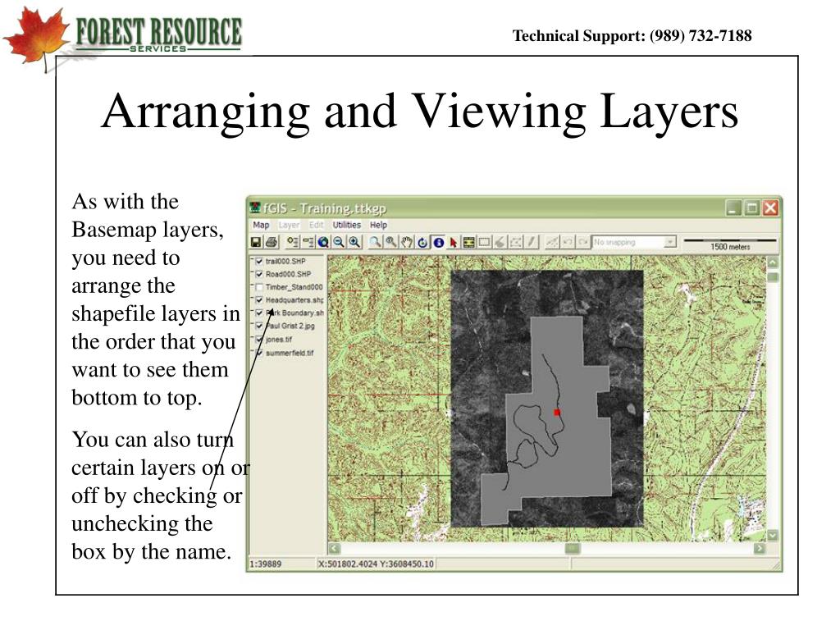Click the horizontal scrollbar thumb under the map
Screen dimensions: 840x630
573,549
